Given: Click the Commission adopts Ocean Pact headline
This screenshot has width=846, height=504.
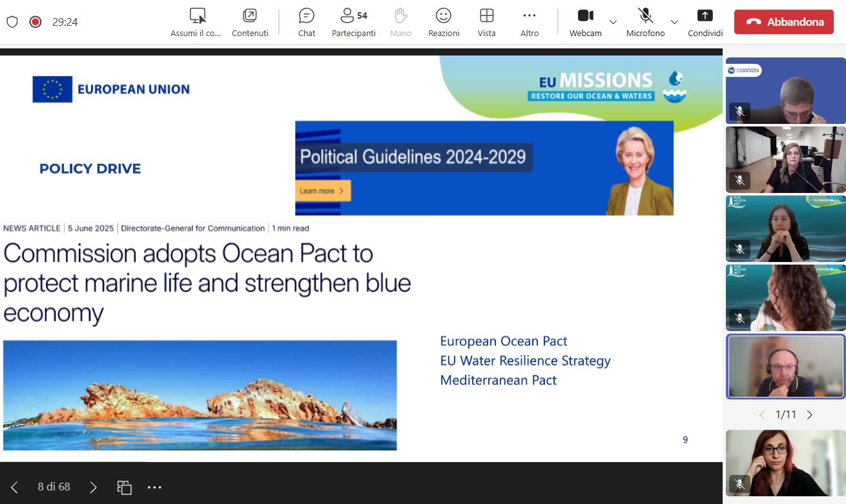Looking at the screenshot, I should (x=207, y=283).
